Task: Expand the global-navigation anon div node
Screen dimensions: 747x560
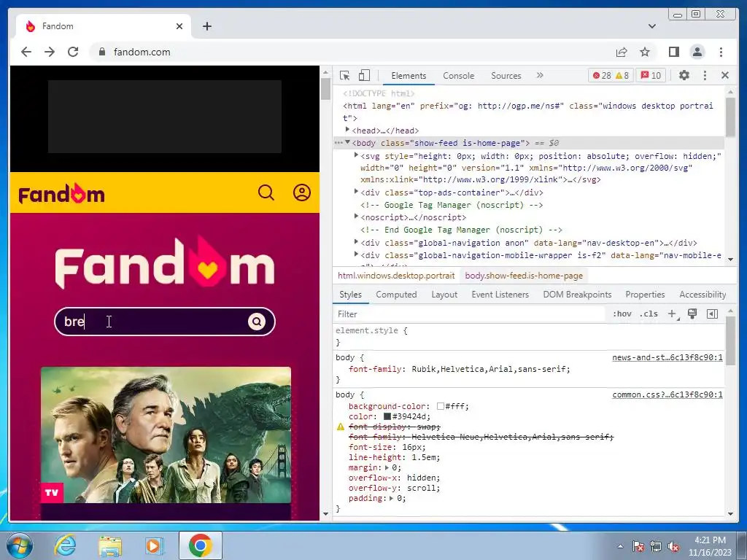Action: [x=356, y=242]
